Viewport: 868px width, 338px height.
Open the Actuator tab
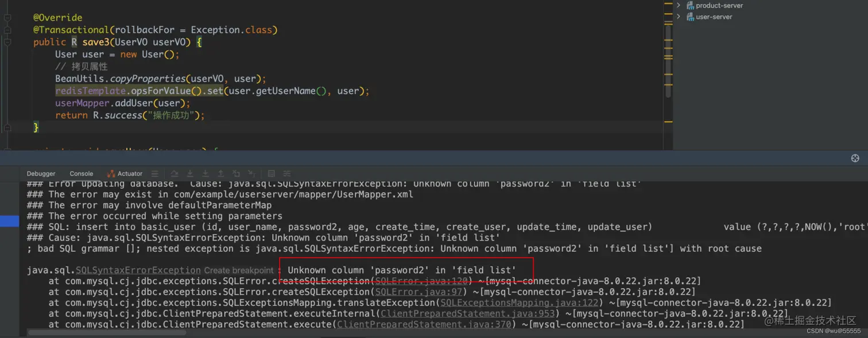(125, 174)
